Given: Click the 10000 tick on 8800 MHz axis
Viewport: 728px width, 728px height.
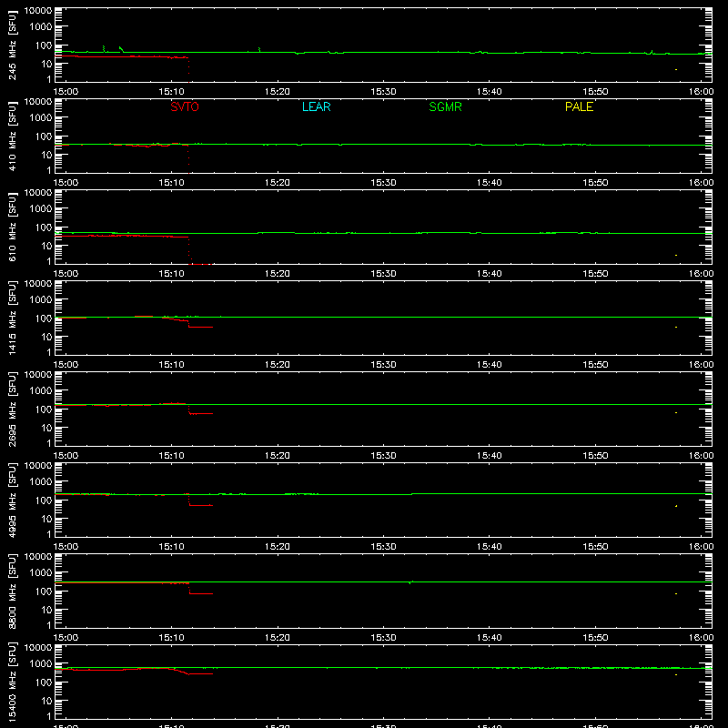Looking at the screenshot, I should (x=38, y=557).
